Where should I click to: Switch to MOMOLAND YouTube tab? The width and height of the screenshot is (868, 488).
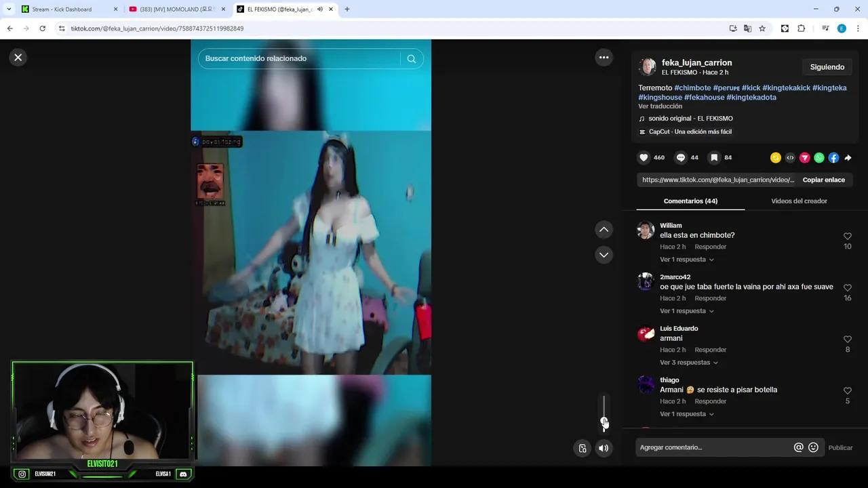click(x=178, y=9)
